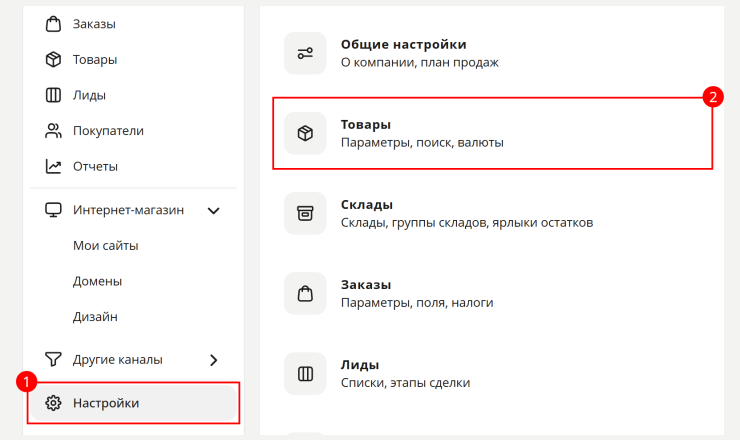
Task: Open the Общие настройки settings heading
Action: 404,44
